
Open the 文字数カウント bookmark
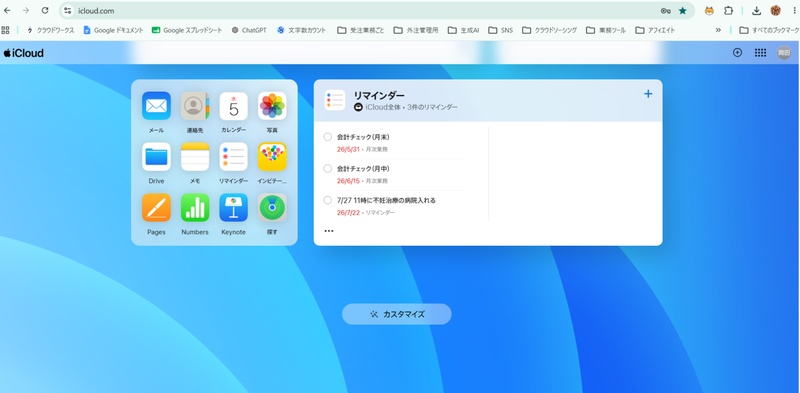[301, 30]
